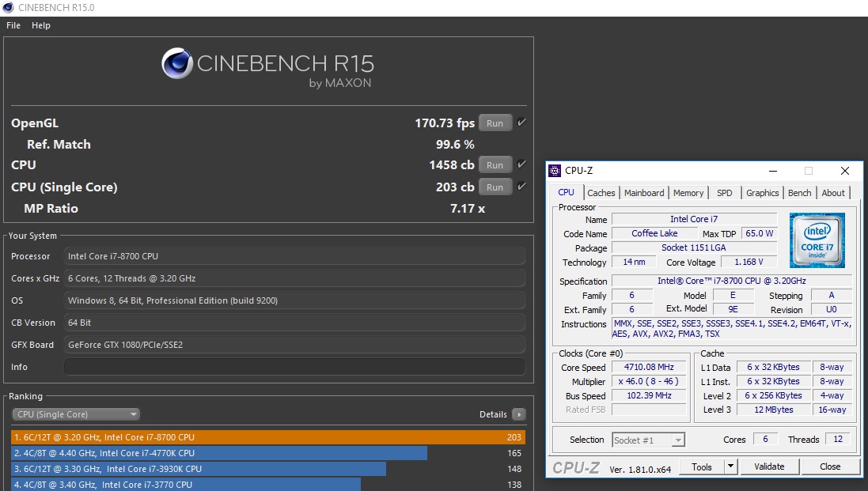Switch to the About tab

pyautogui.click(x=833, y=193)
